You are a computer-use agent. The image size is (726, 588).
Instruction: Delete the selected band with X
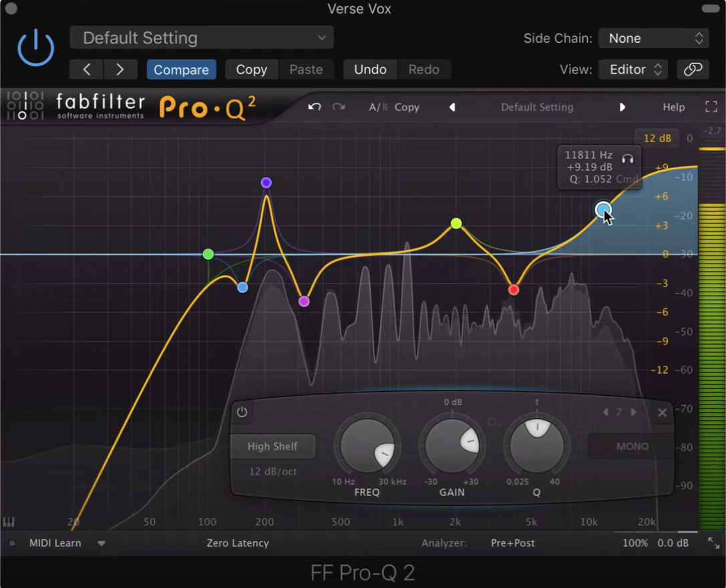663,412
